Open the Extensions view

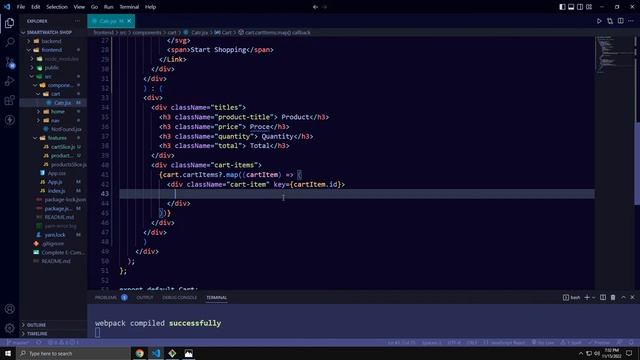point(9,100)
